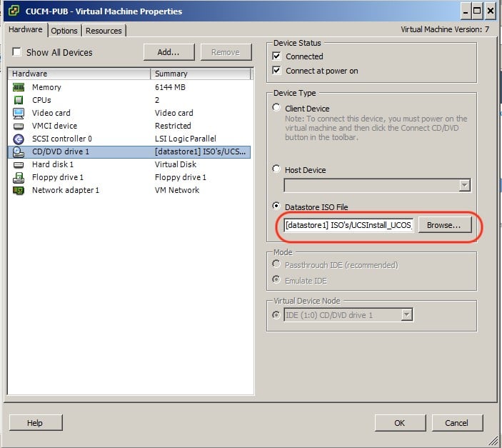Select the CPUs row
The image size is (502, 448).
(129, 100)
